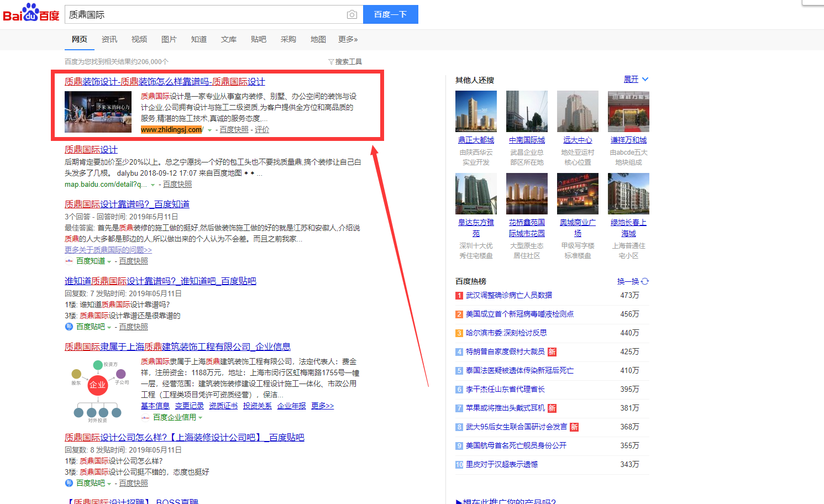Click 评价 link of first result
Image resolution: width=824 pixels, height=504 pixels.
pos(262,129)
